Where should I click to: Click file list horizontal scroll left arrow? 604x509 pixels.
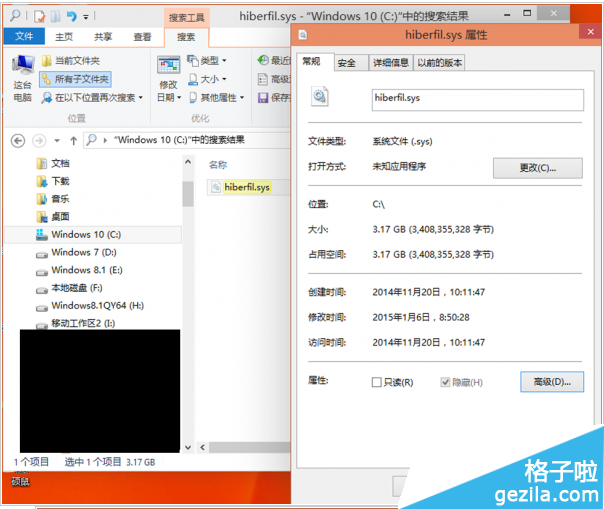203,447
